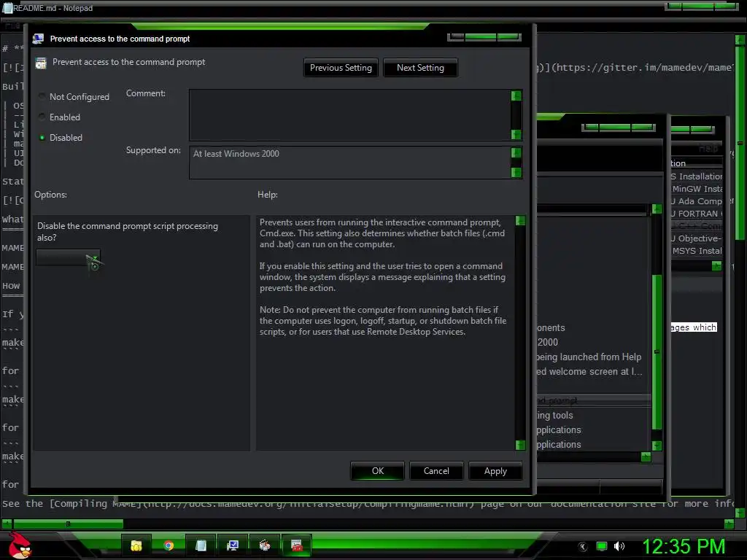Click inside the Comment text box

[x=349, y=114]
